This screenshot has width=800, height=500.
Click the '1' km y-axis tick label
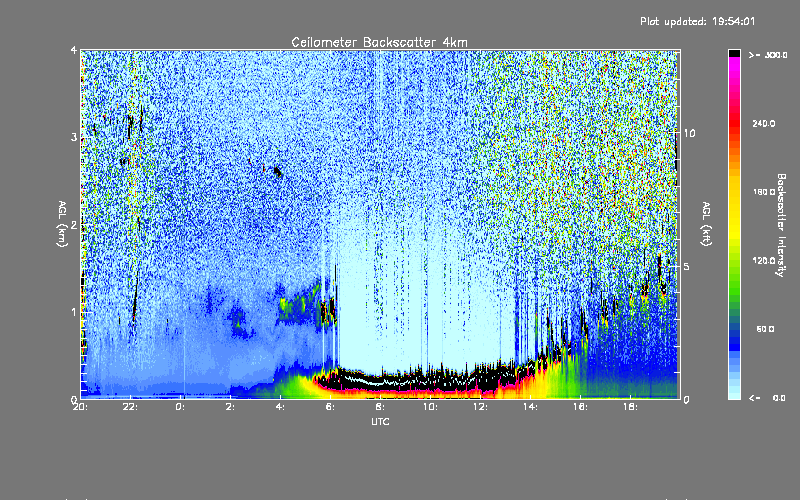[x=74, y=312]
